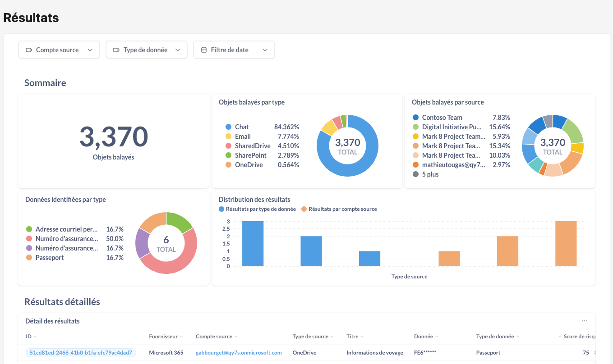
Task: Sort table by Type de donnée column
Action: click(x=498, y=337)
